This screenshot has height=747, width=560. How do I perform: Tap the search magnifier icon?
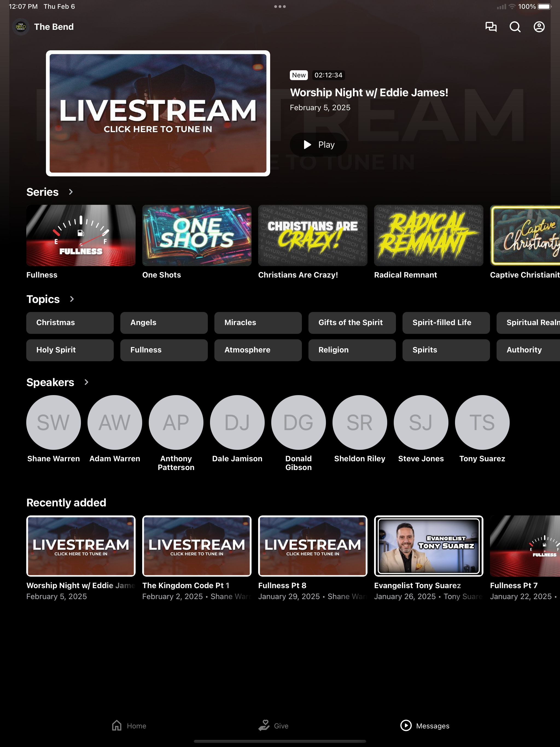pyautogui.click(x=515, y=27)
